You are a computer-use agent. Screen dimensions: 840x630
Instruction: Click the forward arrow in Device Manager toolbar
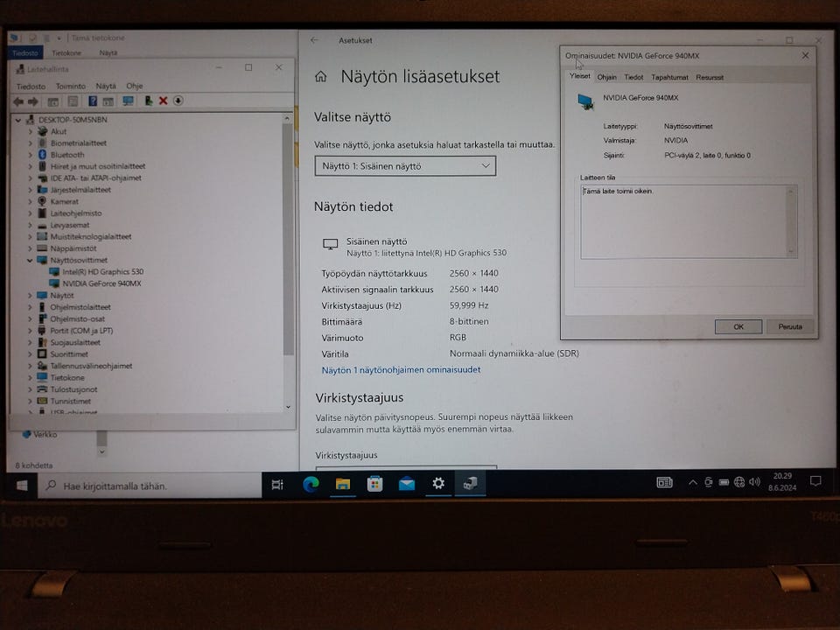point(32,101)
